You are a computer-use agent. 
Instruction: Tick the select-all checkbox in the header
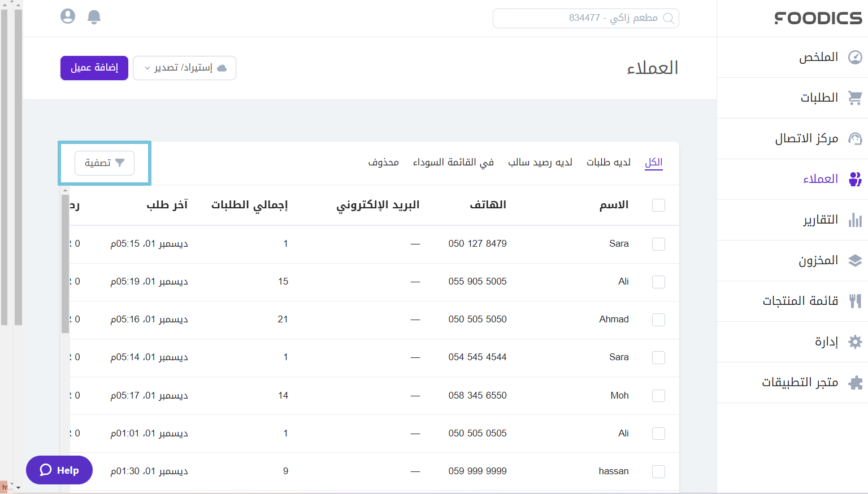tap(658, 206)
